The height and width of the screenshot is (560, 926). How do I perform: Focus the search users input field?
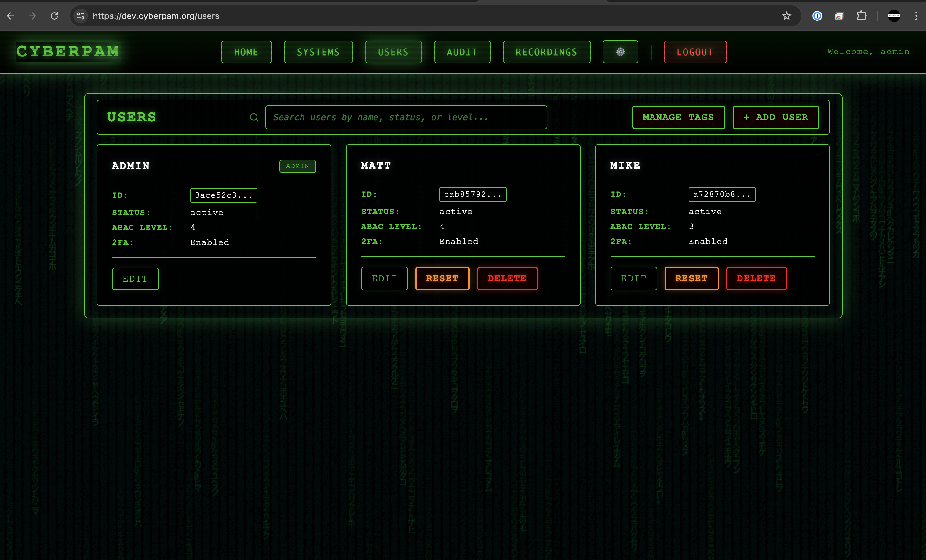tap(406, 117)
